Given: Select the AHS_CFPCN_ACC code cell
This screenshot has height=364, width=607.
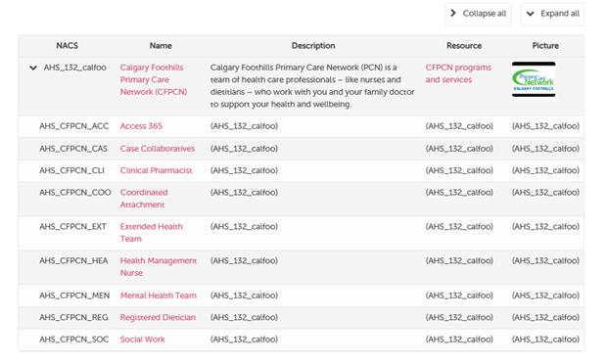Looking at the screenshot, I should pyautogui.click(x=74, y=126).
